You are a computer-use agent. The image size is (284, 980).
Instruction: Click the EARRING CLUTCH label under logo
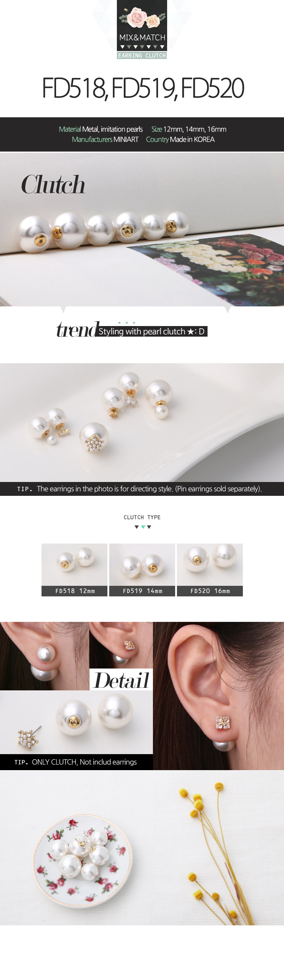[x=142, y=55]
